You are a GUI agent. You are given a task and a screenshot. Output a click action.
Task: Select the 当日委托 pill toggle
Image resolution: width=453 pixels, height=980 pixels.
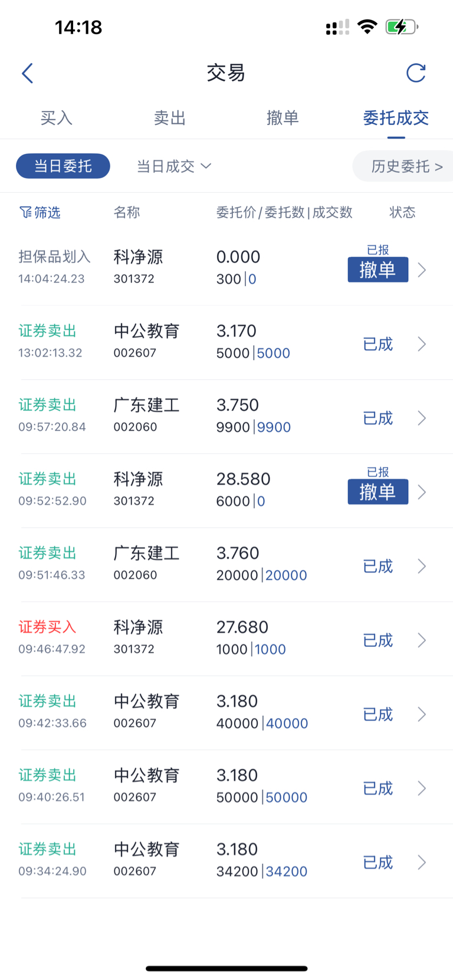(x=63, y=166)
